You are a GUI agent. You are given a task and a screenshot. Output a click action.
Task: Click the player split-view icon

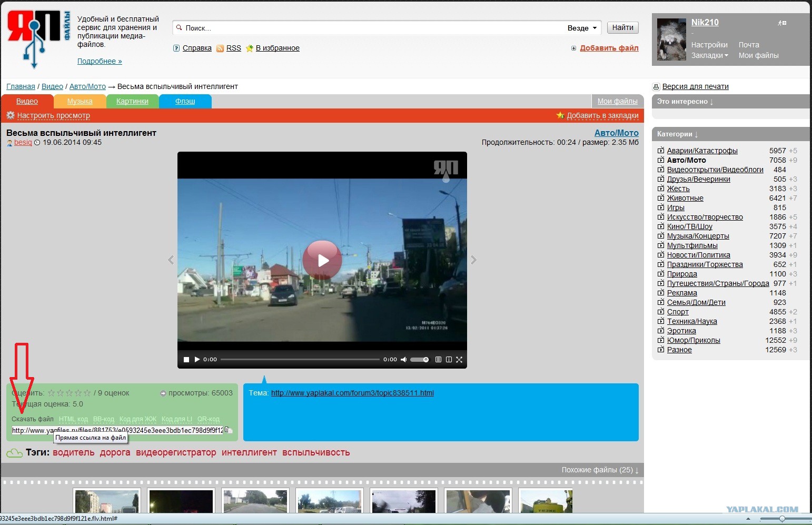(449, 360)
